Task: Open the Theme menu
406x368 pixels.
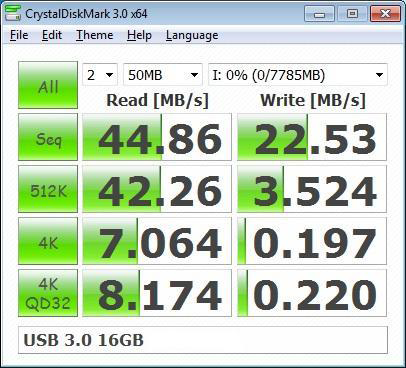Action: 95,35
